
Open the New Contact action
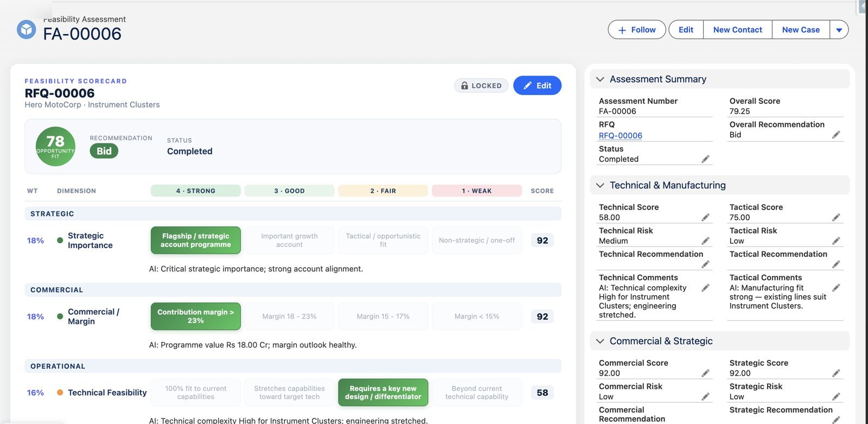pos(737,30)
